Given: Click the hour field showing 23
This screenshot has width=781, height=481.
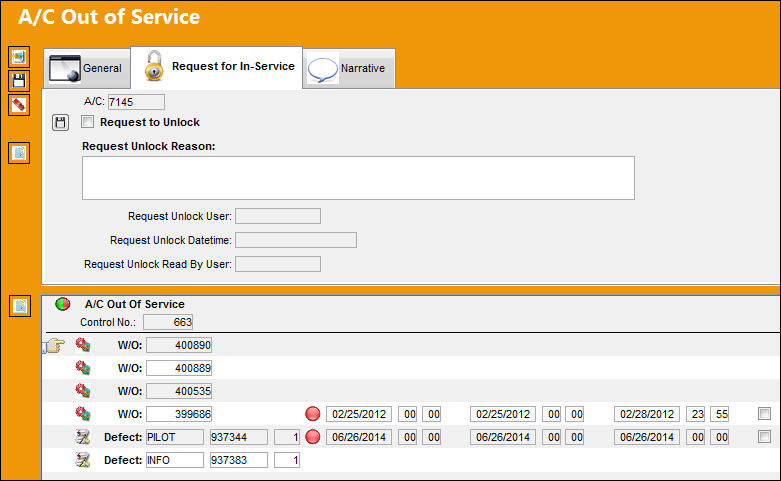Looking at the screenshot, I should [x=696, y=414].
